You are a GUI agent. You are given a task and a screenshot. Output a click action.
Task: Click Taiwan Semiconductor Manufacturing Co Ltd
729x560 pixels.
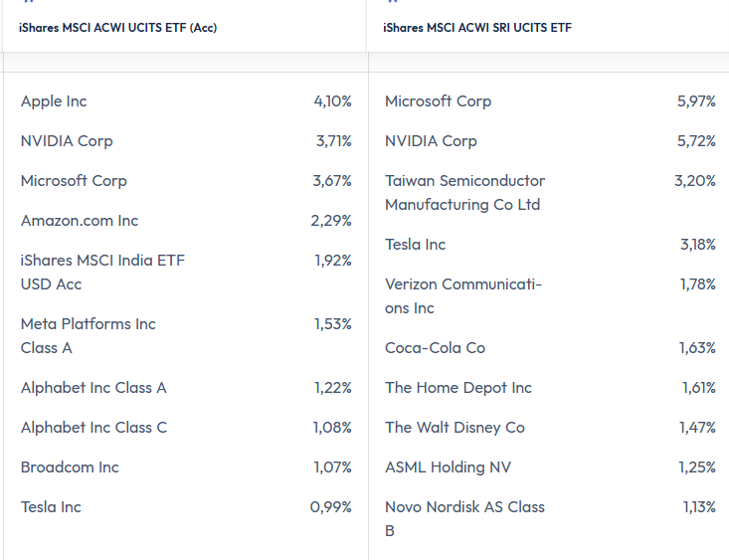[x=464, y=193]
